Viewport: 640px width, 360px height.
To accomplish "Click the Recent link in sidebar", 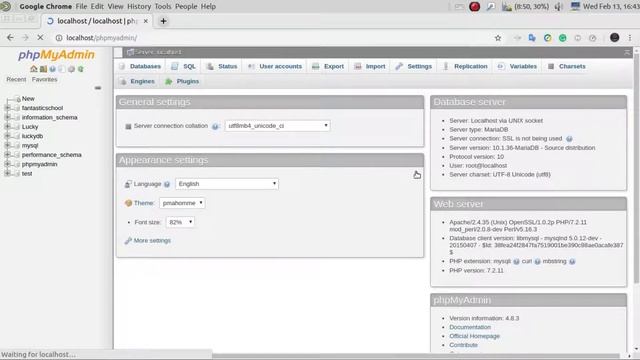I will point(16,80).
